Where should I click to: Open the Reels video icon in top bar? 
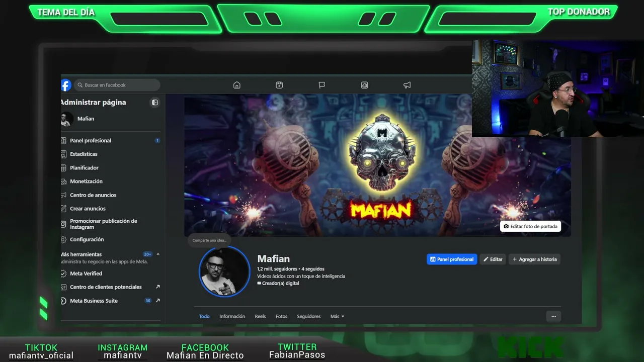[x=279, y=85]
